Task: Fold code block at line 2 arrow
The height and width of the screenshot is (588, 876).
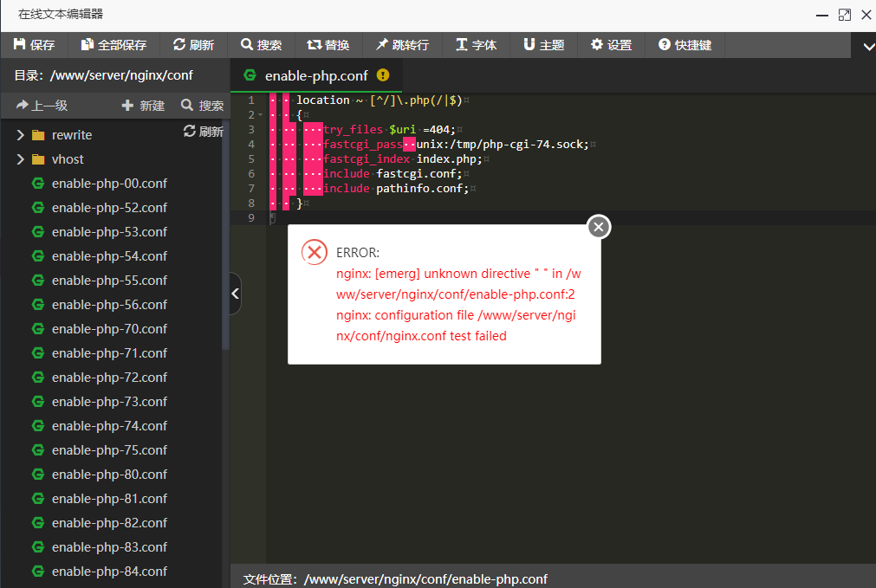Action: 260,115
